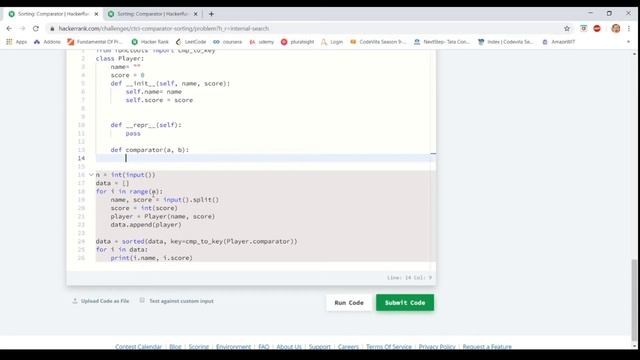Enable Test against custom input checkbox
Image resolution: width=640 pixels, height=360 pixels.
click(x=142, y=300)
